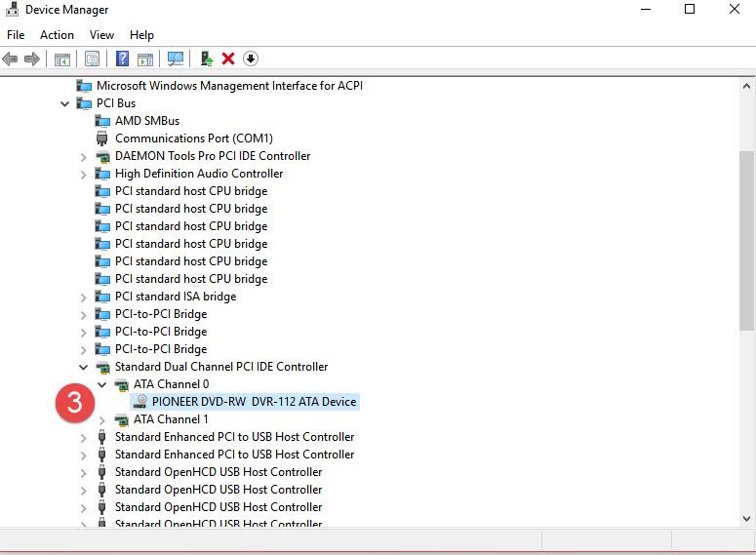
Task: Open the Action menu
Action: coord(57,35)
